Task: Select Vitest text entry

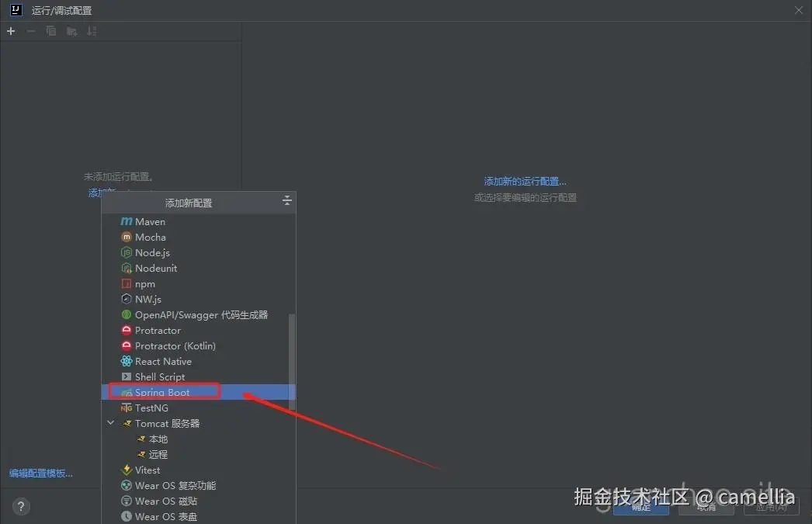Action: point(147,470)
